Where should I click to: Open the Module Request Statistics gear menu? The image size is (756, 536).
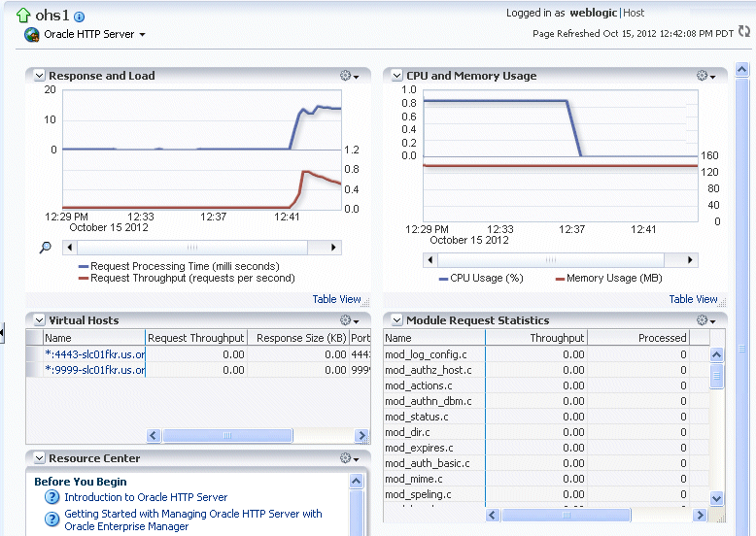click(x=705, y=320)
